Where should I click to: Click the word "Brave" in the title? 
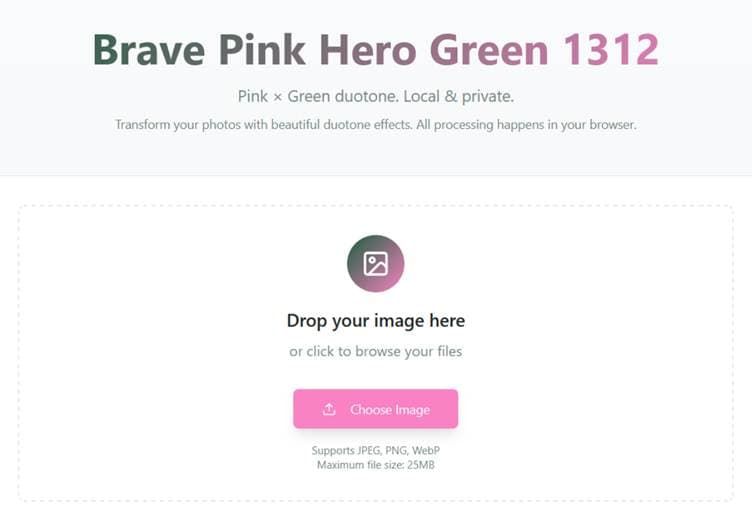tap(149, 50)
